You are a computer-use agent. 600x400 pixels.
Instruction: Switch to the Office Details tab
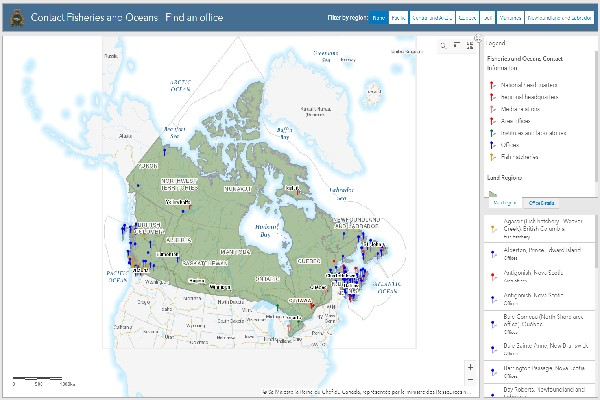541,203
